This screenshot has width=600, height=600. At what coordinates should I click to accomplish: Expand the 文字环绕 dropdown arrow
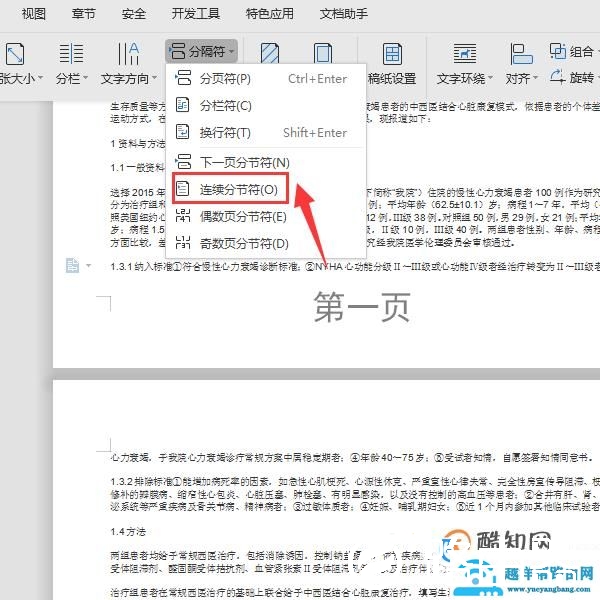(490, 78)
